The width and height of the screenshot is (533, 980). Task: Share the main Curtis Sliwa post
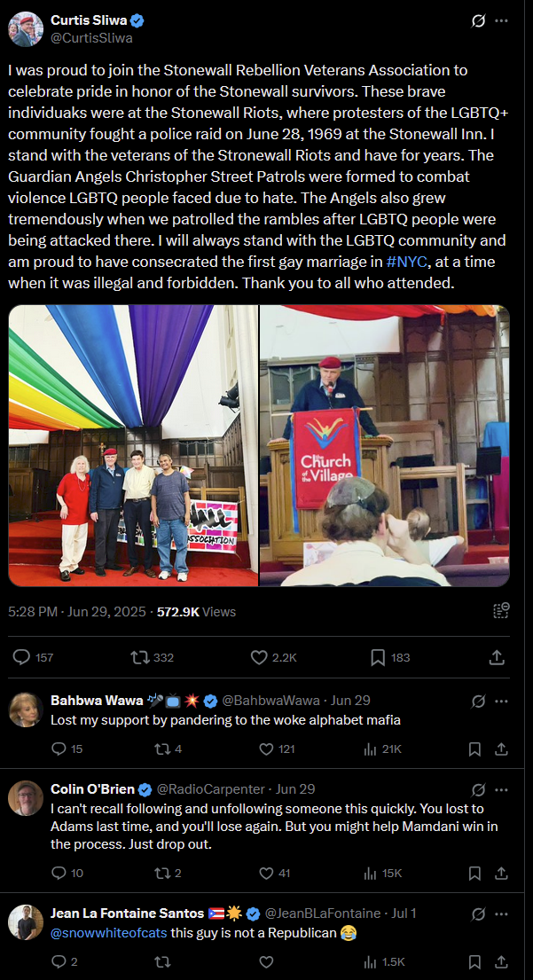tap(496, 657)
